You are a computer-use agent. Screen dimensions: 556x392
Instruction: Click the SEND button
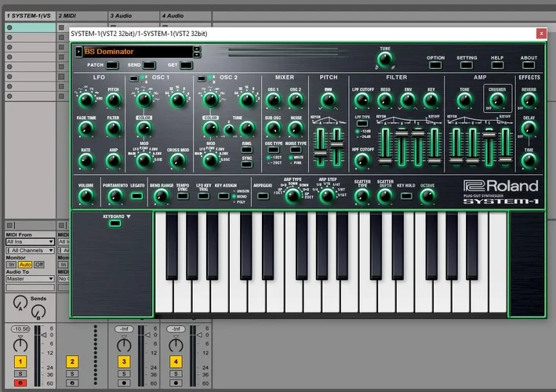(149, 65)
